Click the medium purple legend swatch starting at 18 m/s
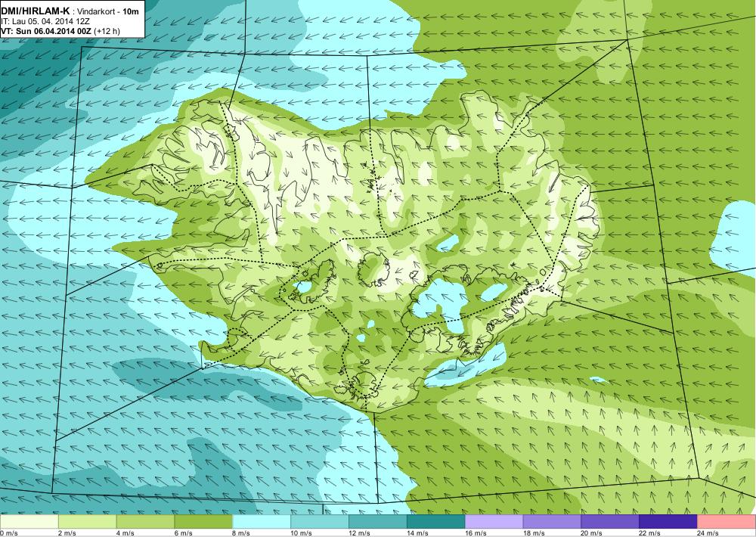756x537 pixels. pyautogui.click(x=552, y=522)
